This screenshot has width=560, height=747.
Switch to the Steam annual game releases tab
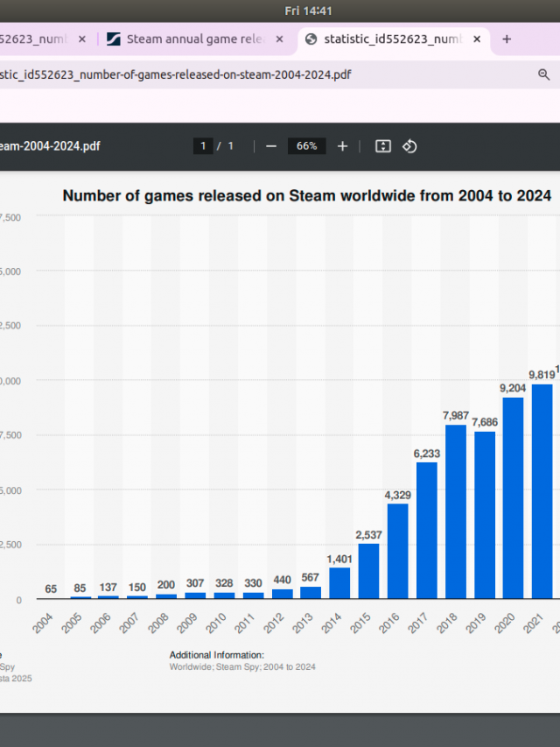[194, 39]
